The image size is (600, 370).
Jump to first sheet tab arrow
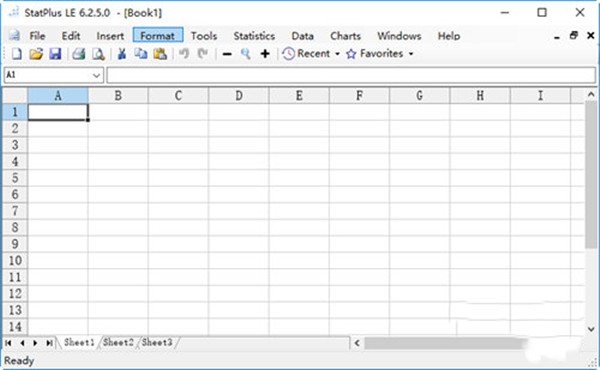8,343
